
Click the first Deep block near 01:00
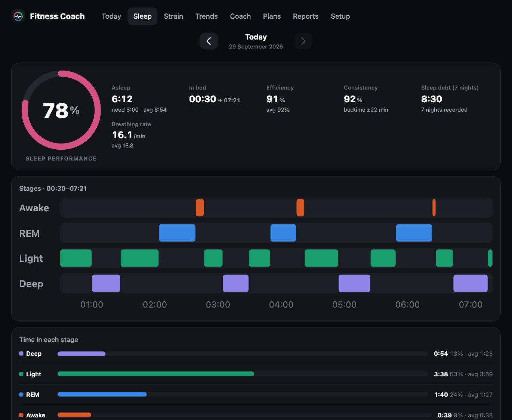click(106, 283)
